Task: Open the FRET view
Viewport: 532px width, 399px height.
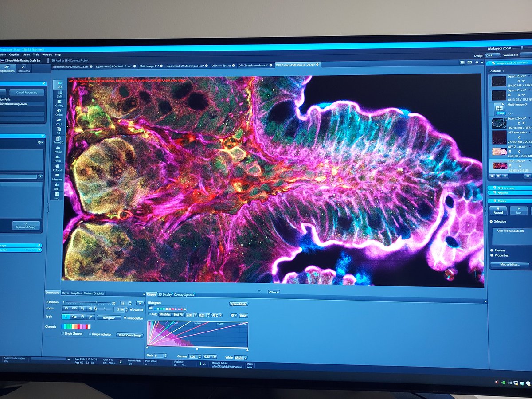Action: (x=57, y=187)
